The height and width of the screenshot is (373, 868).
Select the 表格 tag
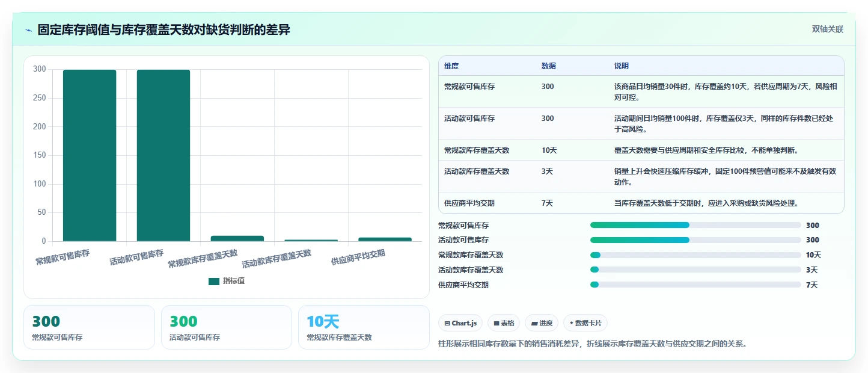[x=504, y=323]
